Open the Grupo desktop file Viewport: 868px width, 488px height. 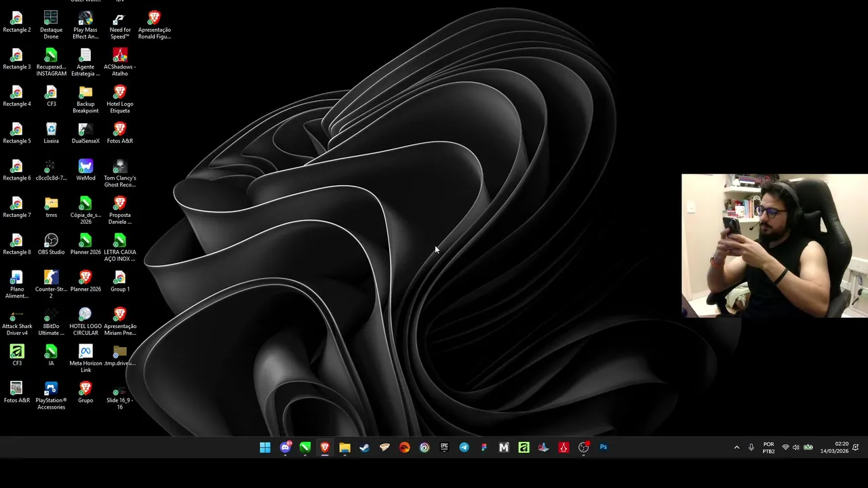[x=85, y=392]
